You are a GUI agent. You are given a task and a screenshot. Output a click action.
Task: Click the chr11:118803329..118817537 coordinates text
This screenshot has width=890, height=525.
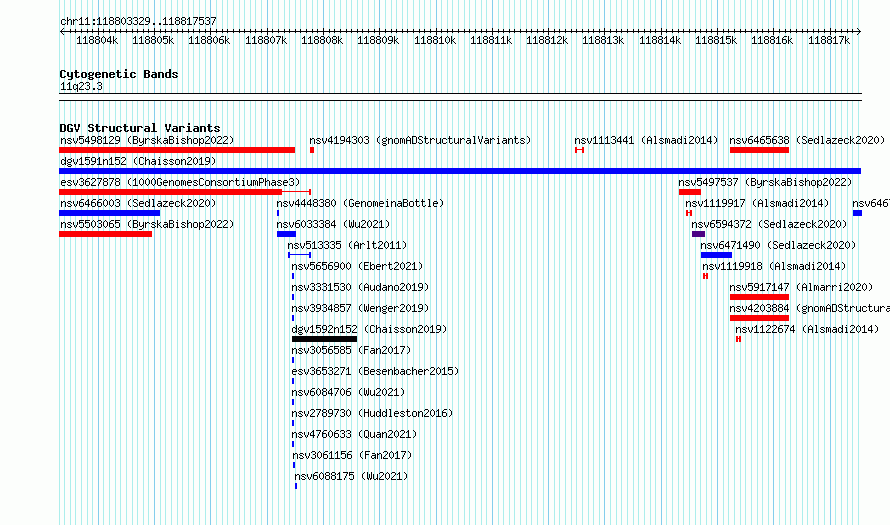[138, 21]
